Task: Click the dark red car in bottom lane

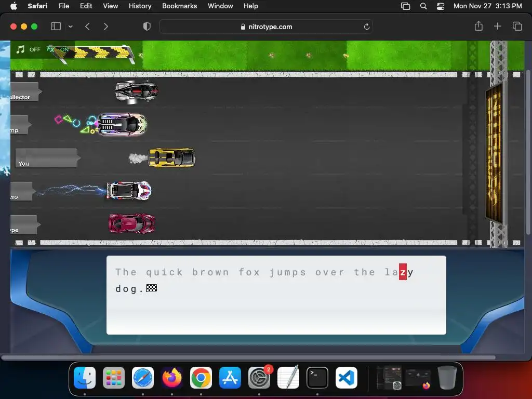Action: click(131, 223)
